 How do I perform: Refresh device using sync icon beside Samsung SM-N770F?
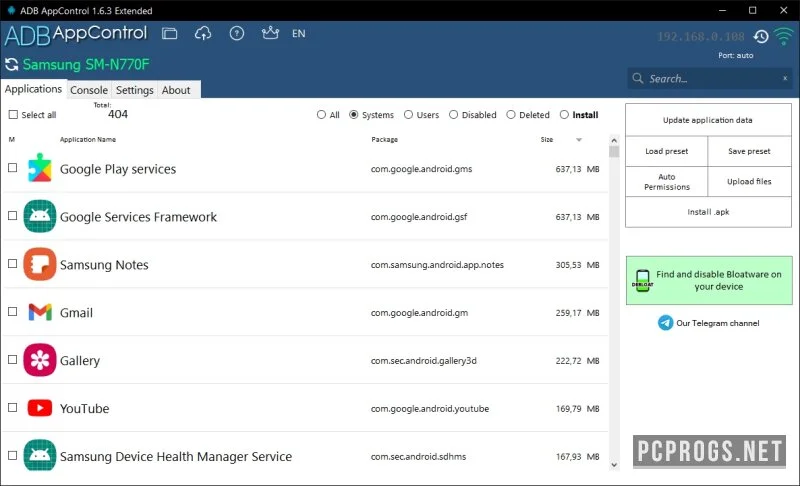(11, 65)
